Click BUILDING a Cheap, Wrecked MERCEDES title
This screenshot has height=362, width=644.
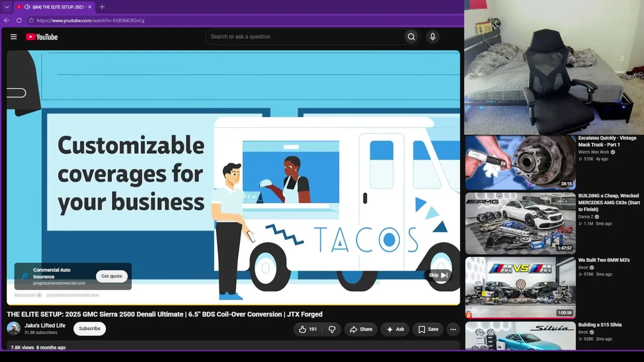pyautogui.click(x=609, y=203)
